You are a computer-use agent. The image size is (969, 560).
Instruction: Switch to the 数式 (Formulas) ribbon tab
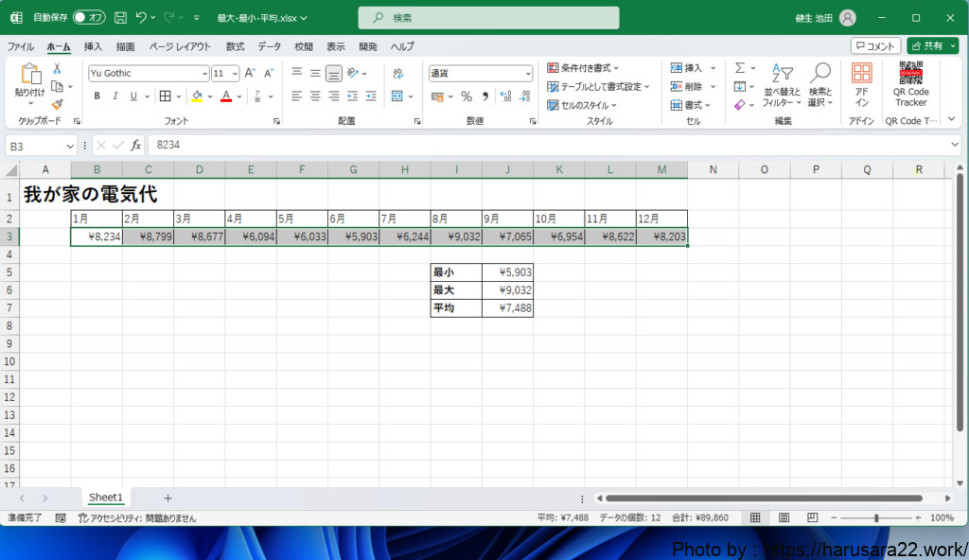pos(235,46)
